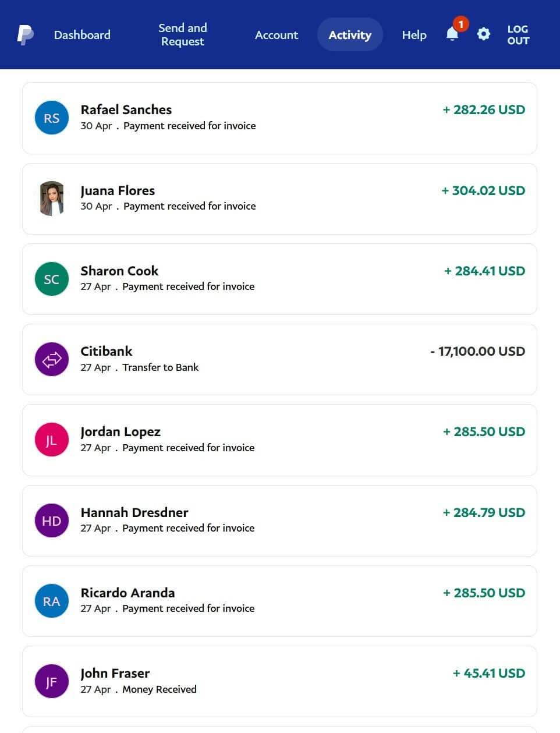Click the 17,100.00 USD transfer amount
The image size is (560, 733).
(477, 351)
